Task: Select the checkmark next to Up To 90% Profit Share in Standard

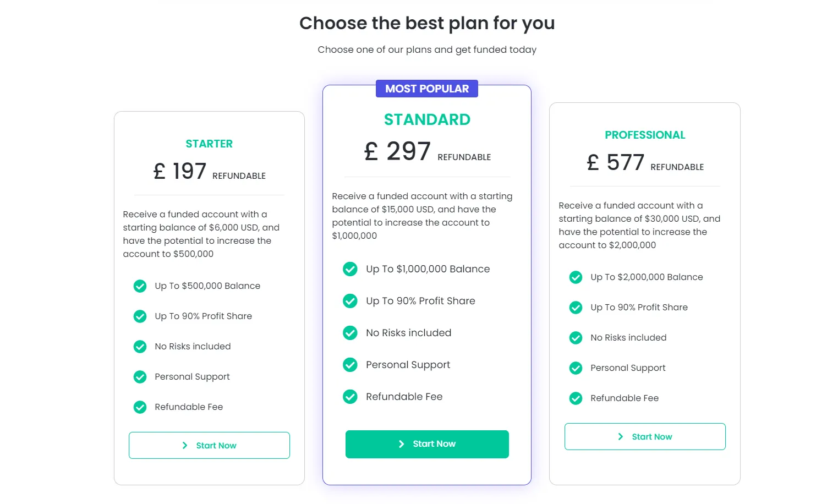Action: 351,301
